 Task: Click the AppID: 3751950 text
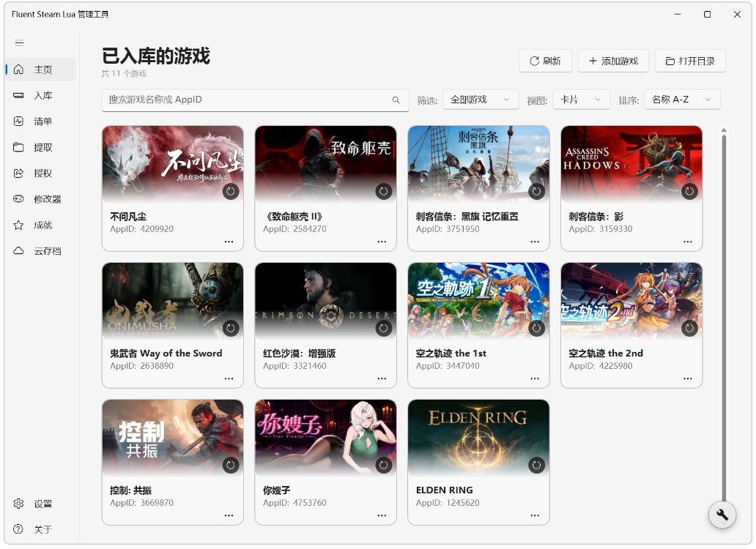[448, 229]
